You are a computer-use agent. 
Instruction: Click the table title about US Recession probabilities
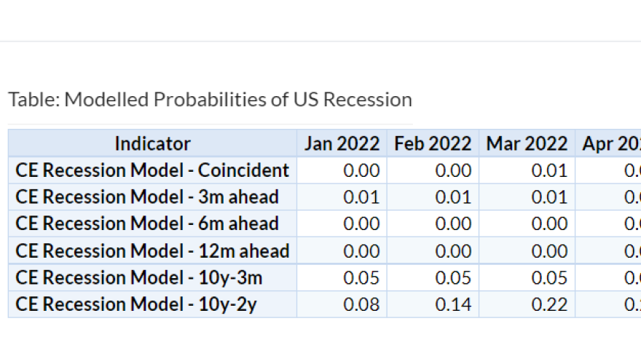click(x=210, y=100)
